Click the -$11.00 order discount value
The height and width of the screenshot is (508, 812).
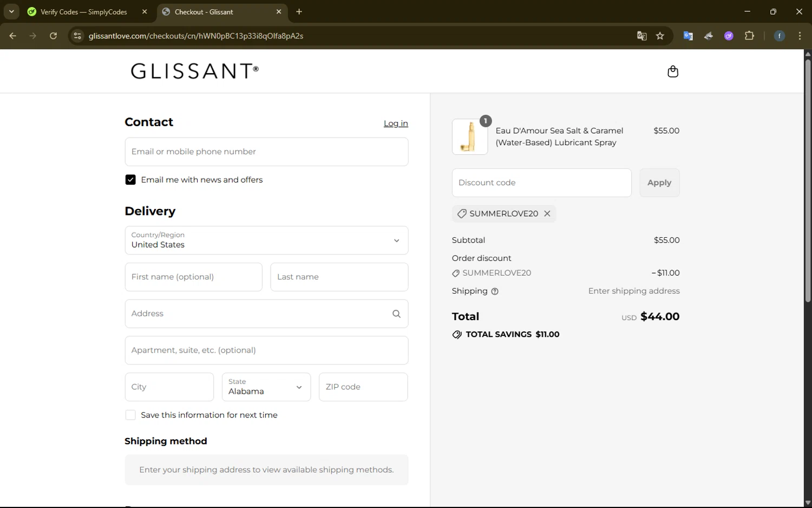click(x=666, y=273)
